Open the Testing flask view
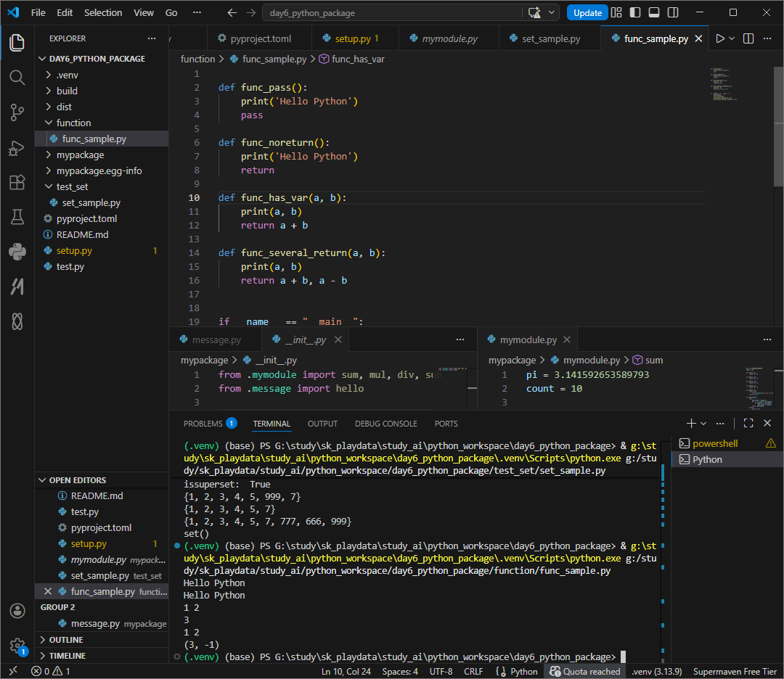Screen dimensions: 784x679 [x=17, y=217]
